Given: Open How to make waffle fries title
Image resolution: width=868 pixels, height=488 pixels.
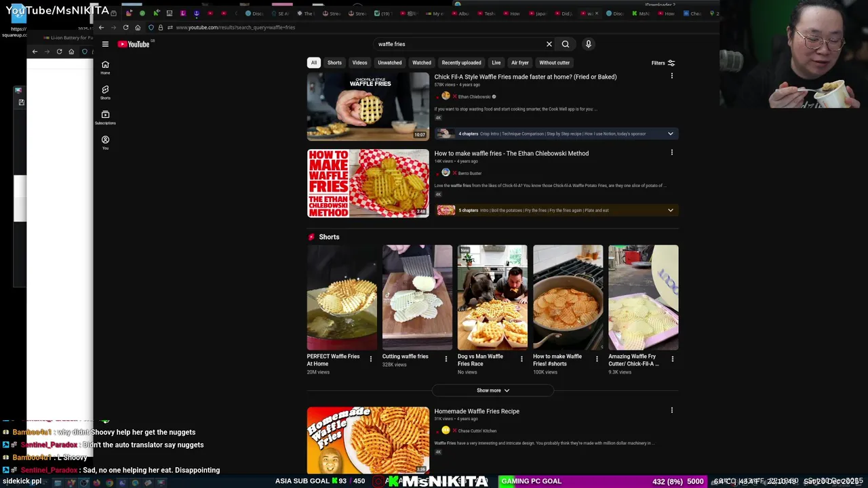Looking at the screenshot, I should pyautogui.click(x=511, y=153).
